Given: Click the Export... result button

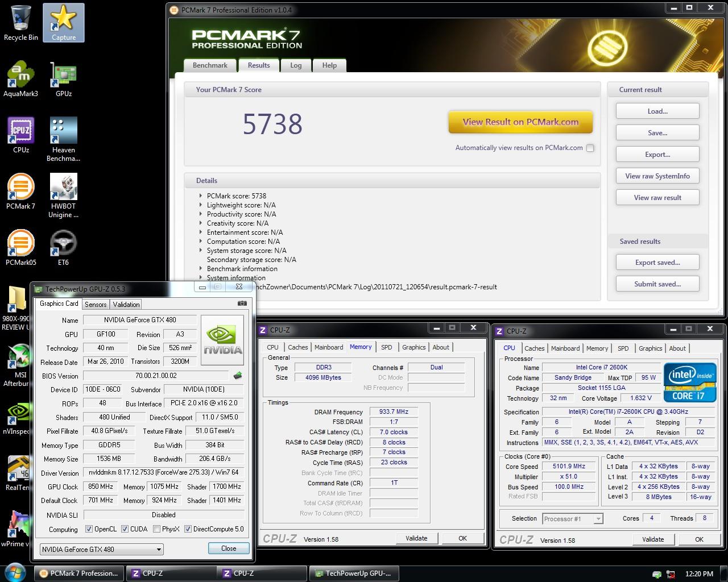Looking at the screenshot, I should click(x=657, y=155).
